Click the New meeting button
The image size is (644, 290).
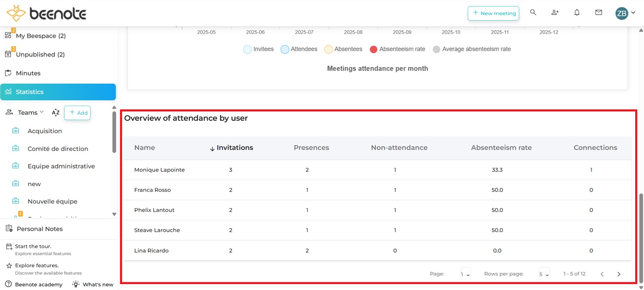(493, 13)
